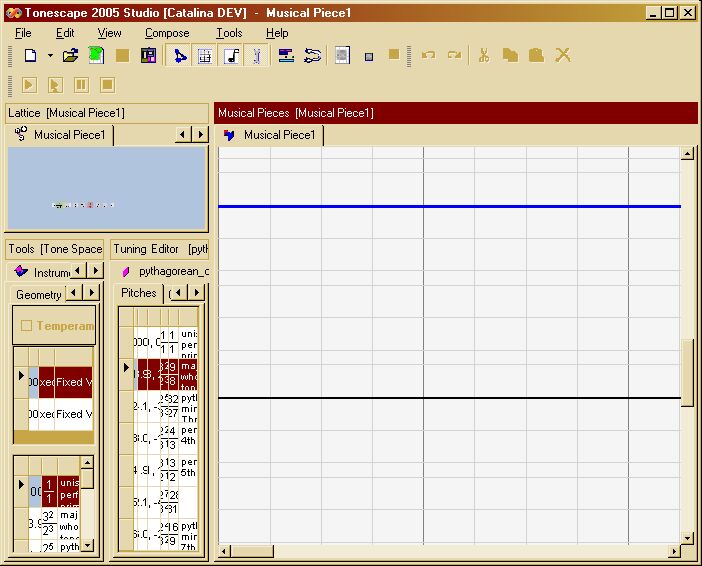
Task: Select the Geometry tab
Action: [x=39, y=295]
